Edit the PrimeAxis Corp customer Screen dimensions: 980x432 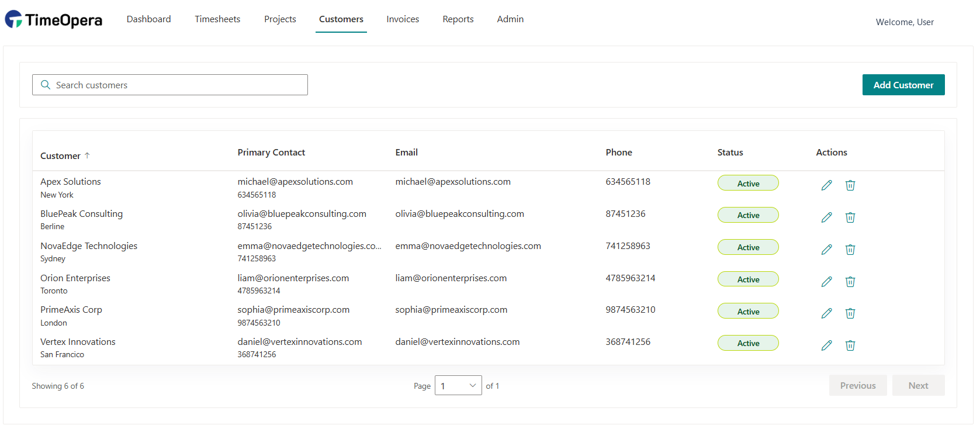pyautogui.click(x=826, y=313)
